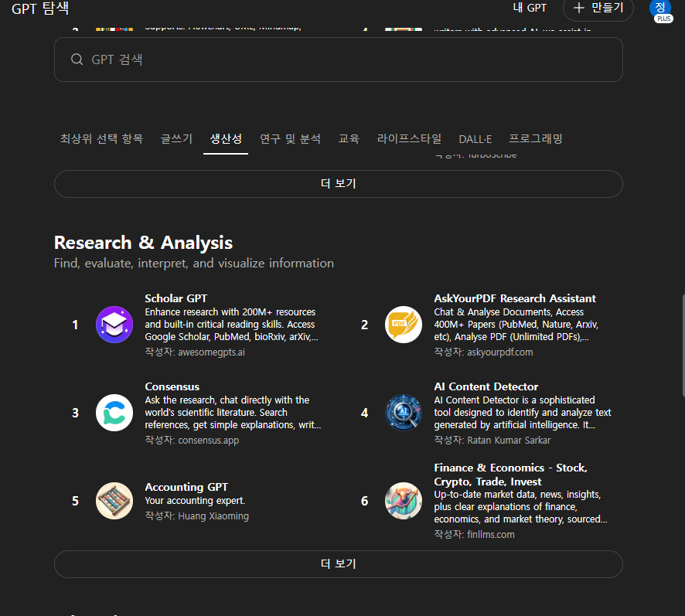685x616 pixels.
Task: Click the 만들기 create button
Action: [x=598, y=9]
